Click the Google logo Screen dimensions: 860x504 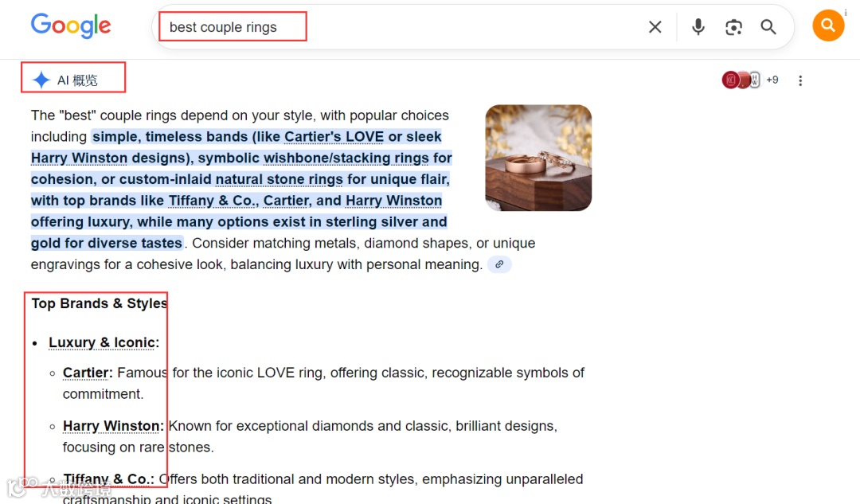[71, 25]
